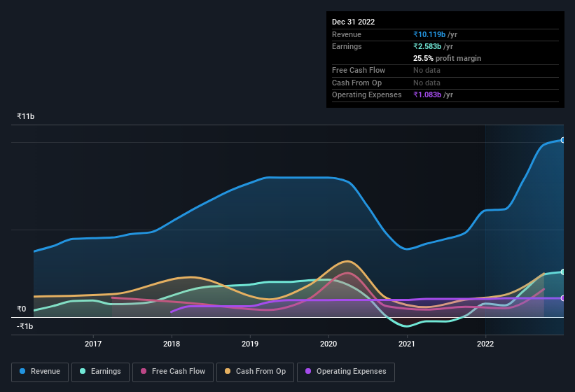The image size is (575, 392).
Task: Click the Dec 31 2022 tooltip date
Action: click(x=353, y=22)
